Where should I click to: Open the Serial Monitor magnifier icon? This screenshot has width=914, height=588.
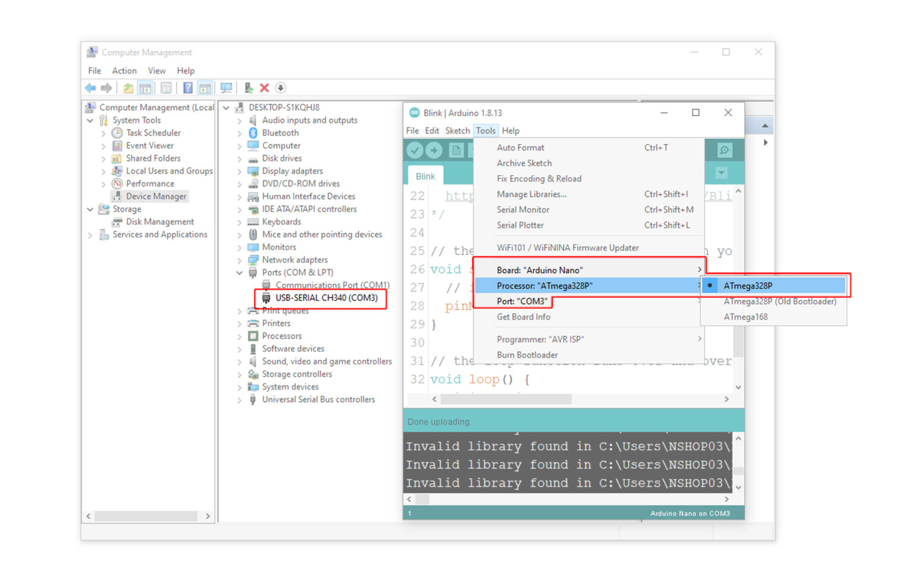(724, 151)
